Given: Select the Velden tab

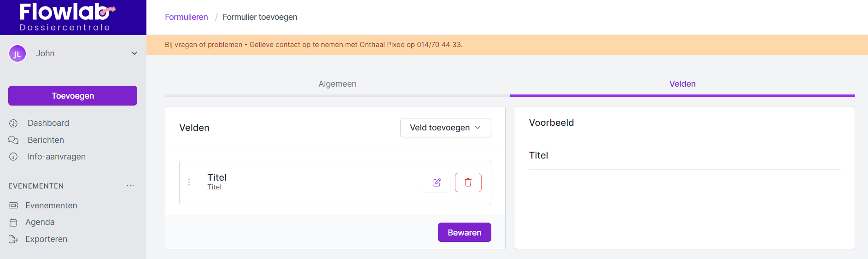Looking at the screenshot, I should point(682,84).
